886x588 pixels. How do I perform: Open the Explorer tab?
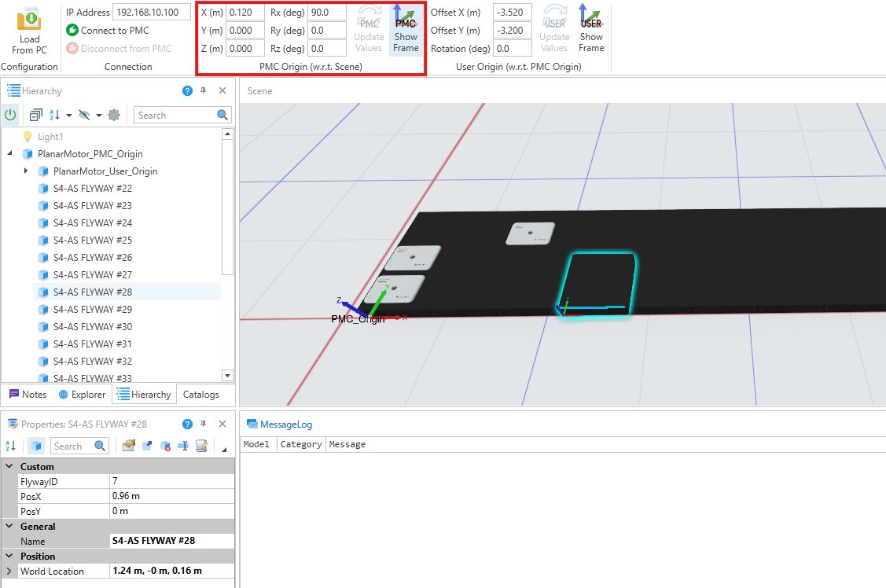click(81, 395)
